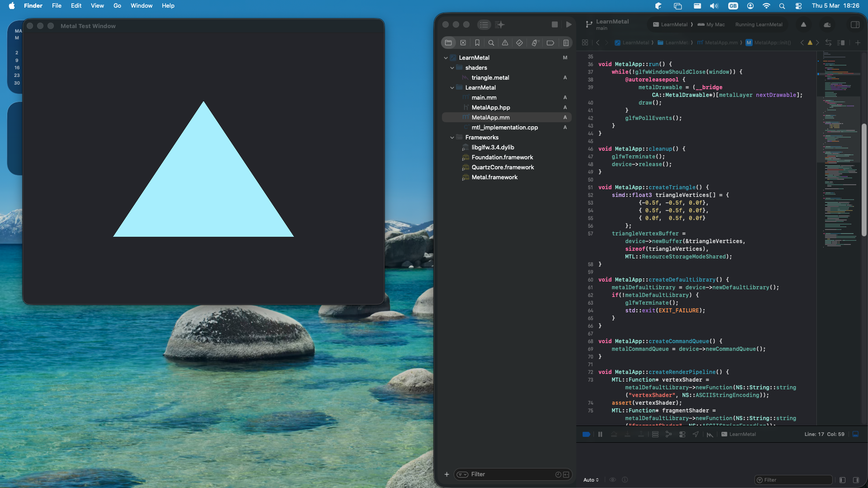
Task: Hide the debug area panel
Action: [855, 434]
